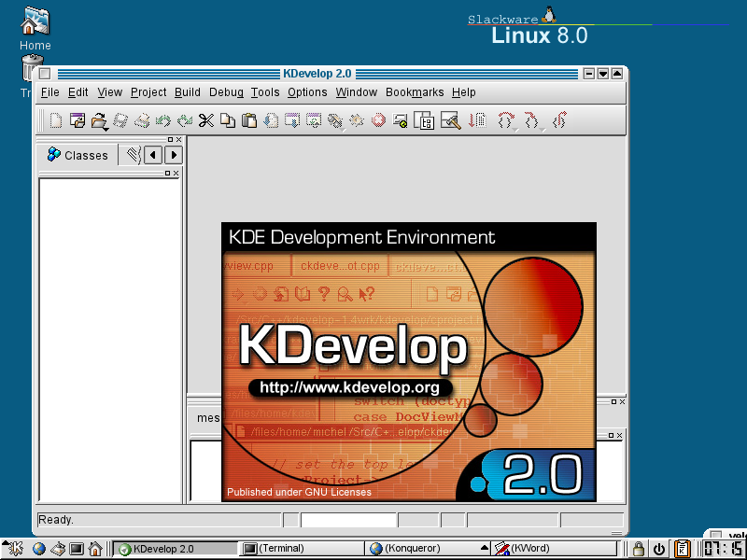This screenshot has height=560, width=747.
Task: Create a new file with the toolbar icon
Action: 56,120
